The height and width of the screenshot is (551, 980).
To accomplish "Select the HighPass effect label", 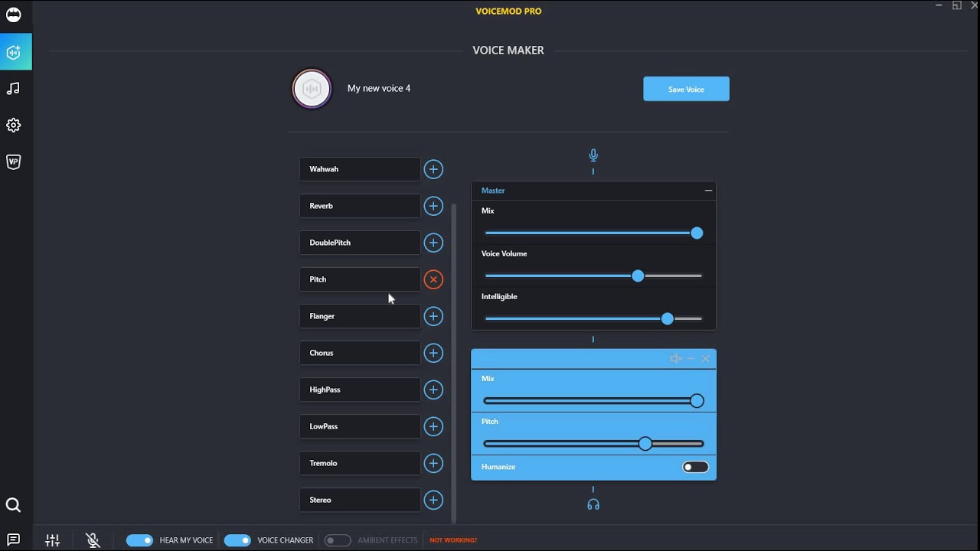I will [360, 390].
